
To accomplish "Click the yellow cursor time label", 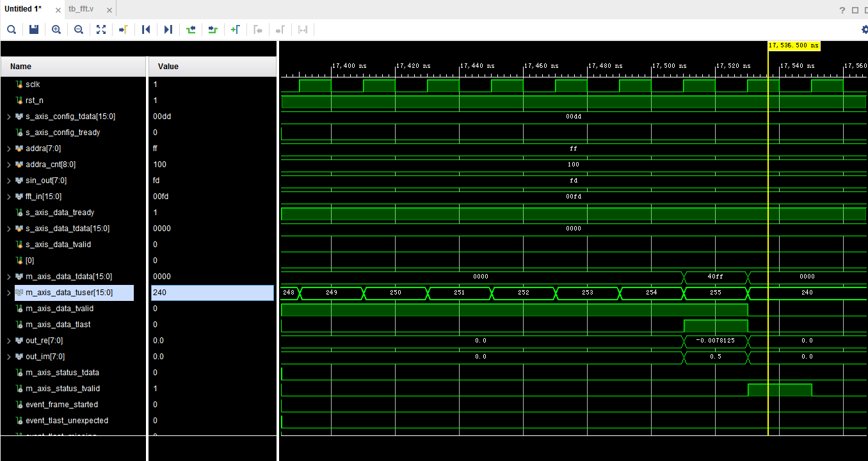I will click(x=794, y=45).
